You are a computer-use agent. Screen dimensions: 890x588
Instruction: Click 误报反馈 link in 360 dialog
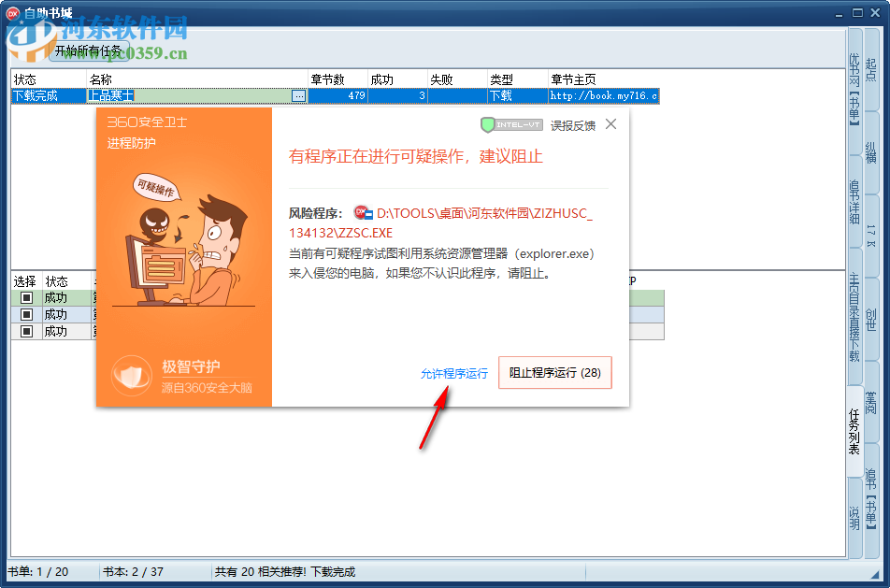[x=573, y=125]
